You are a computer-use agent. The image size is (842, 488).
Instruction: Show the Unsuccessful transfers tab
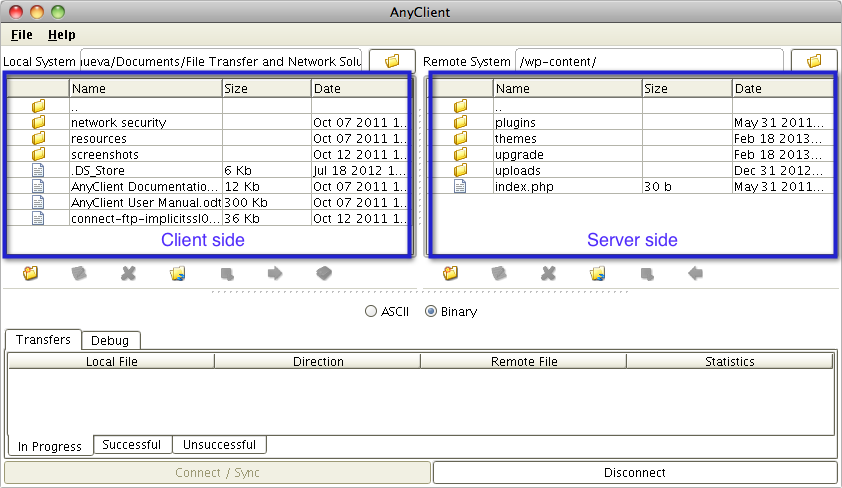click(x=219, y=445)
